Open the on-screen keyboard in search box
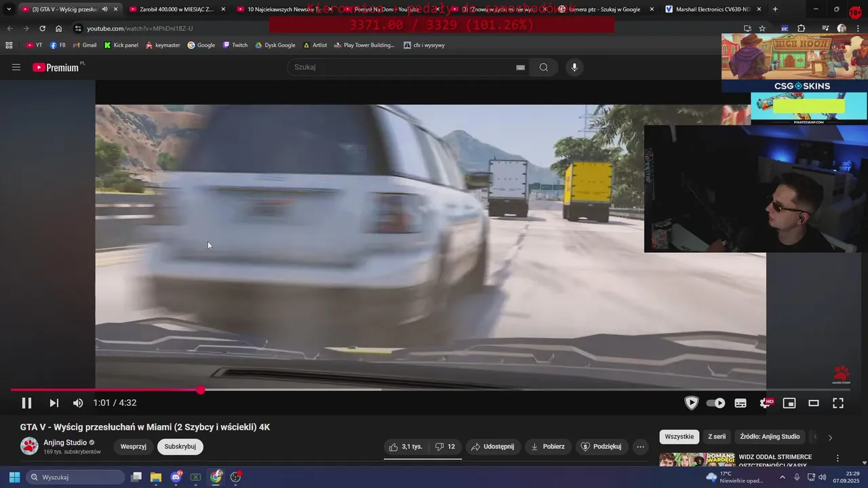This screenshot has height=488, width=868. tap(520, 67)
